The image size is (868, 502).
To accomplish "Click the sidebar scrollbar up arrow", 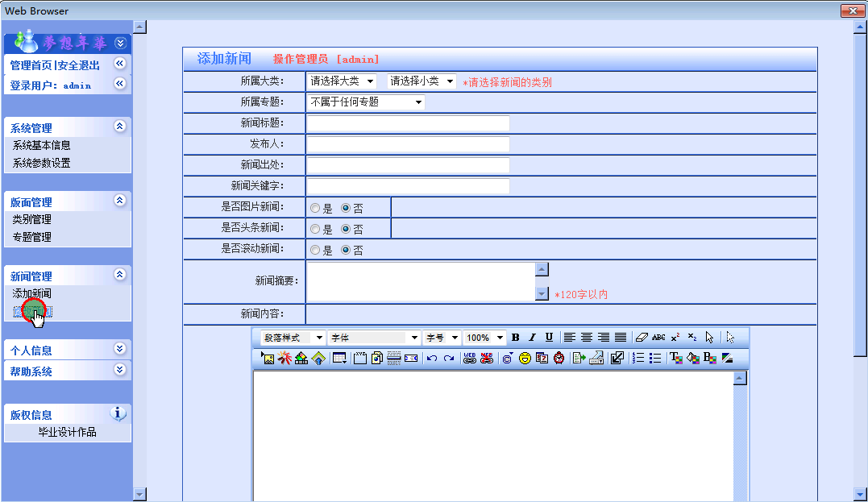I will [x=140, y=27].
